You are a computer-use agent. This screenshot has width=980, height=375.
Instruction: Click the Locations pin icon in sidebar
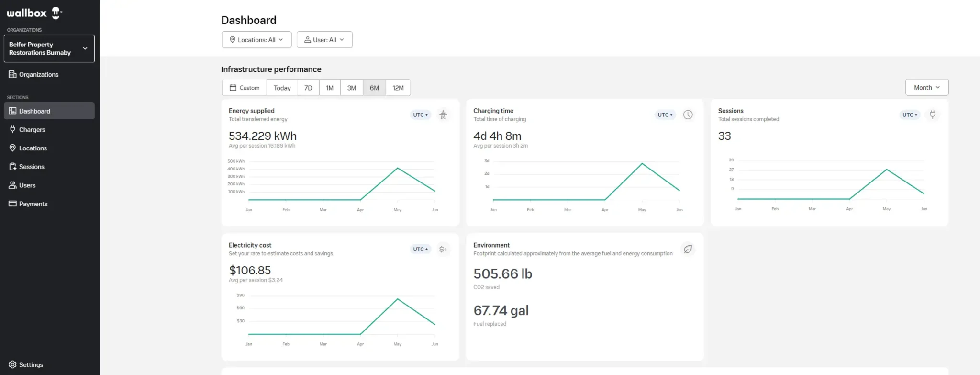[12, 148]
